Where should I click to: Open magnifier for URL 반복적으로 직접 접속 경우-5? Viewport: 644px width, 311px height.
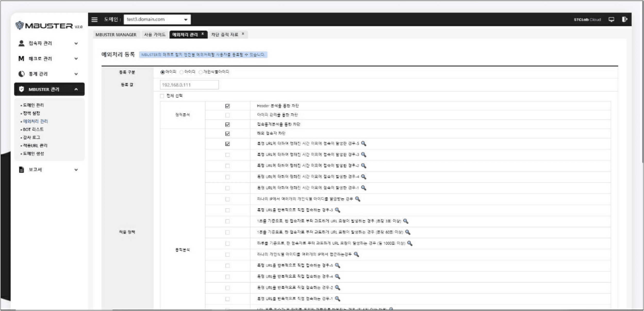point(337,265)
